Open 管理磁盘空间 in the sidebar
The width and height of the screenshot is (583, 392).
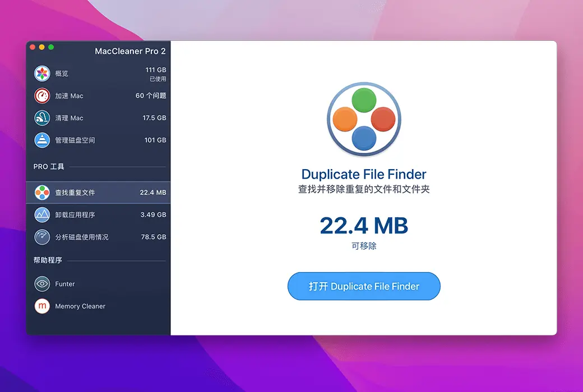[99, 141]
